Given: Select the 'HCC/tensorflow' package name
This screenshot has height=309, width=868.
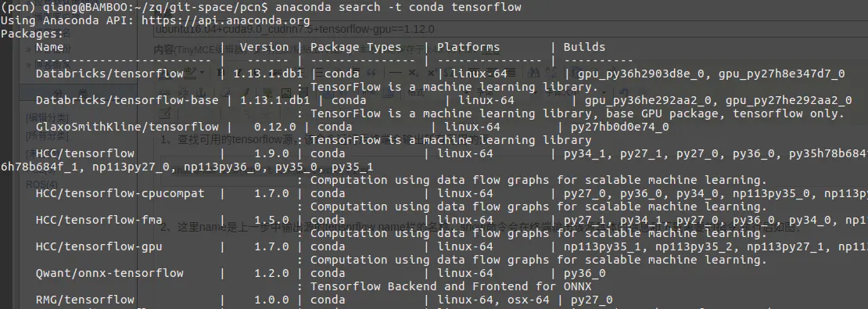Looking at the screenshot, I should [x=84, y=153].
